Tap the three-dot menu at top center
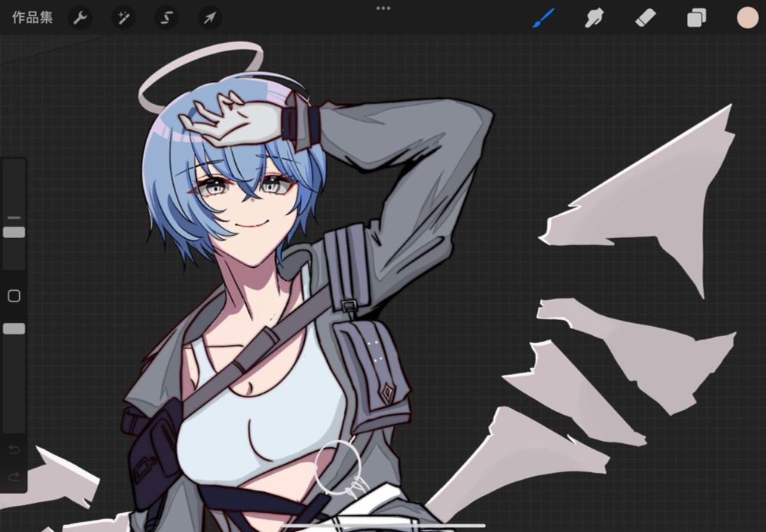Image resolution: width=766 pixels, height=532 pixels. point(383,8)
